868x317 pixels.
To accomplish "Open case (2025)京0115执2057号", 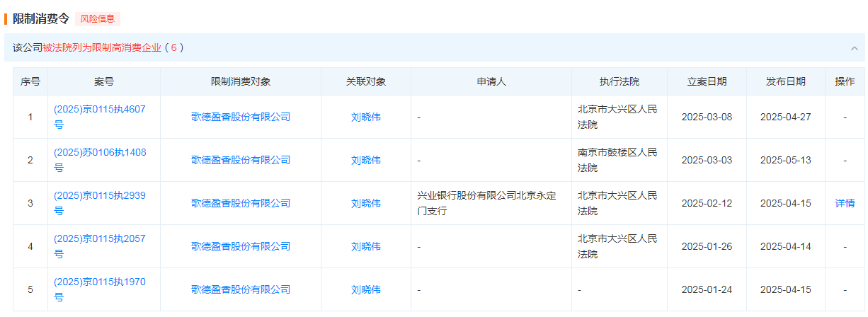I will click(x=100, y=246).
